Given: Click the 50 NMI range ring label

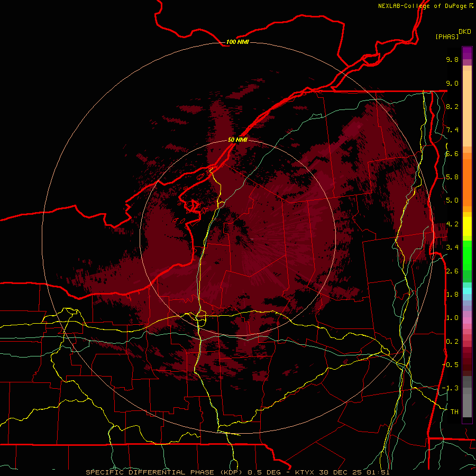Looking at the screenshot, I should [x=237, y=140].
